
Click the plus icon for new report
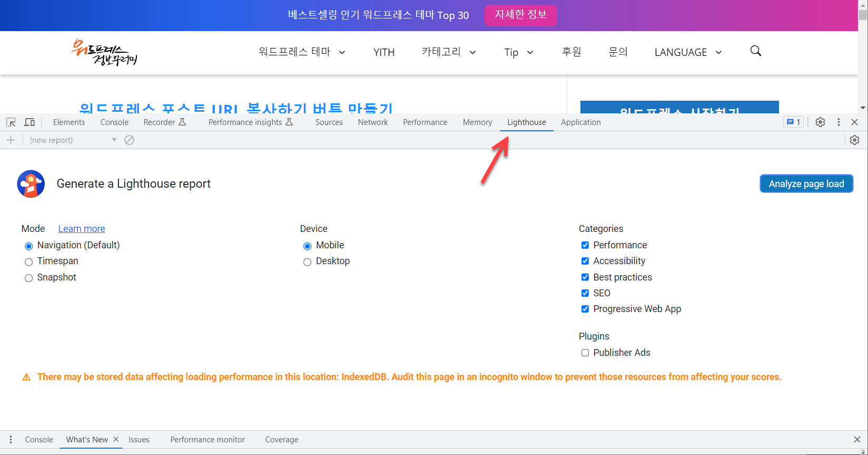pos(11,140)
